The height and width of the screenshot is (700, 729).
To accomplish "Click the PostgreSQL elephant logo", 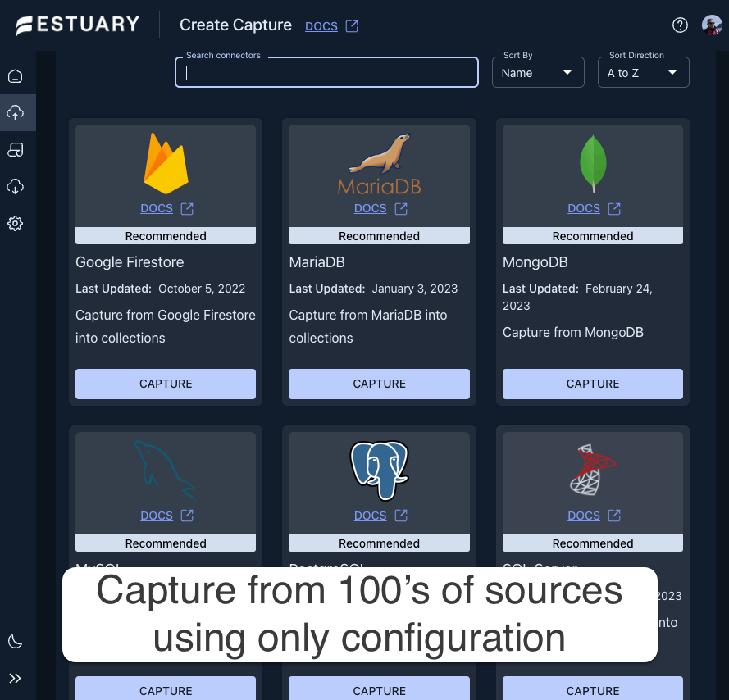I will coord(380,470).
